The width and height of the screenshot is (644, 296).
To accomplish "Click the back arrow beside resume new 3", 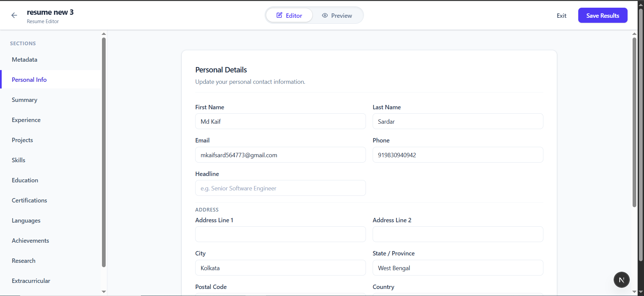I will 14,15.
